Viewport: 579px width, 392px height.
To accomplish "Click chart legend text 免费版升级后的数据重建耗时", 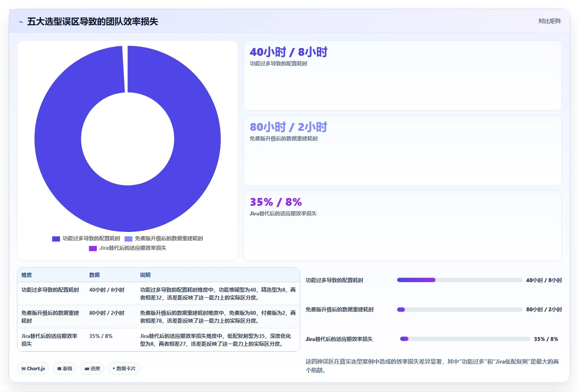I will pyautogui.click(x=169, y=239).
